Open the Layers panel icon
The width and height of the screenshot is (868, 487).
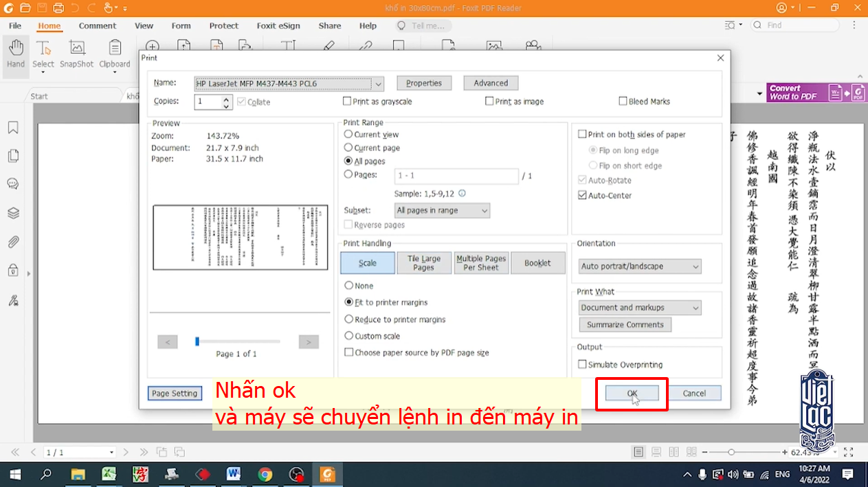13,213
